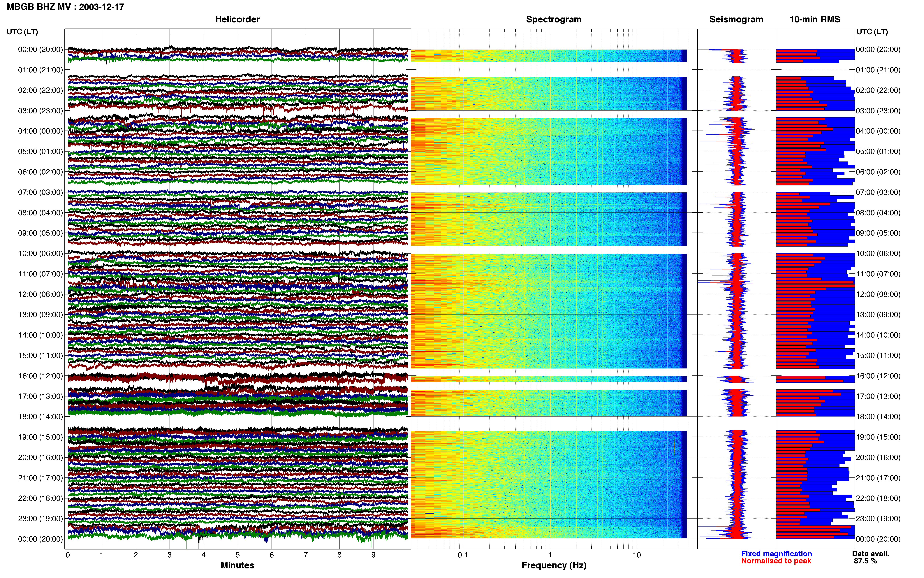This screenshot has width=924, height=578.
Task: Click the '10' frequency tick label
Action: click(637, 555)
